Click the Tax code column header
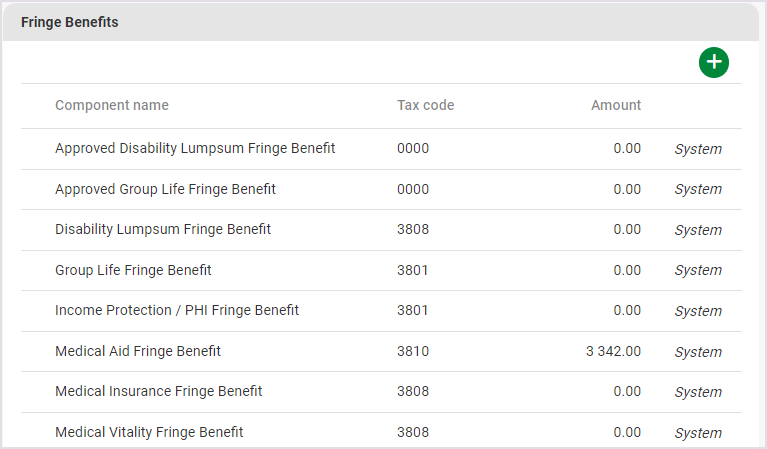Screen dimensions: 767x449 pos(425,105)
